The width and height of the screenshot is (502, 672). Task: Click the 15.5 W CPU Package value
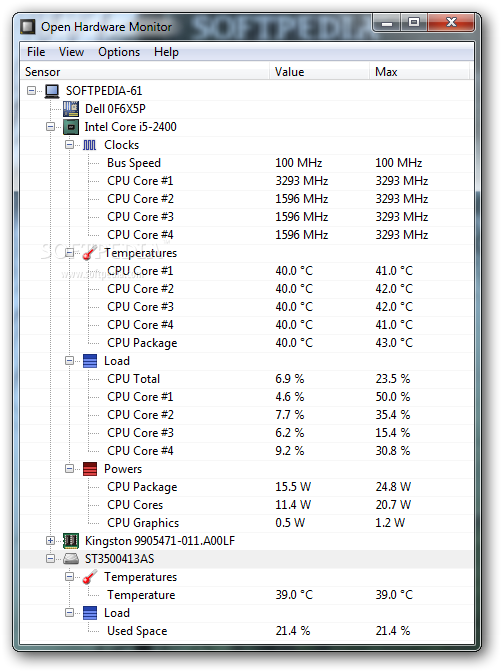(x=293, y=487)
